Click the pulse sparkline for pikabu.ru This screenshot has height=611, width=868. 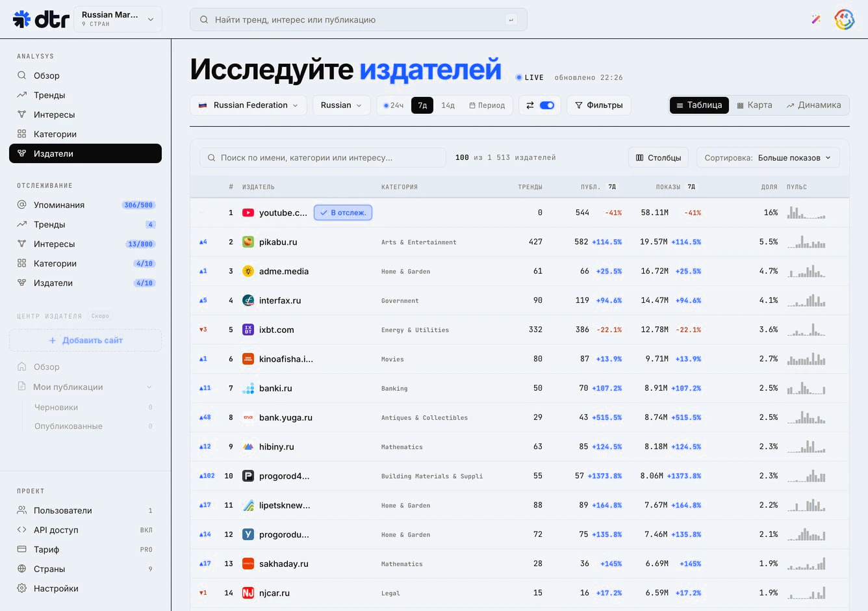[806, 242]
